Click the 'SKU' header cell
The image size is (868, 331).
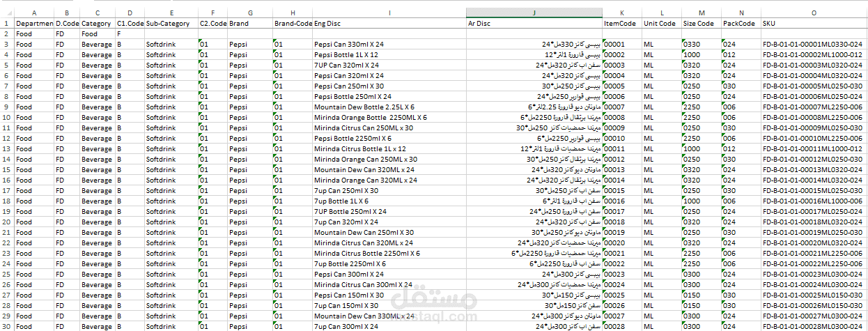(814, 23)
